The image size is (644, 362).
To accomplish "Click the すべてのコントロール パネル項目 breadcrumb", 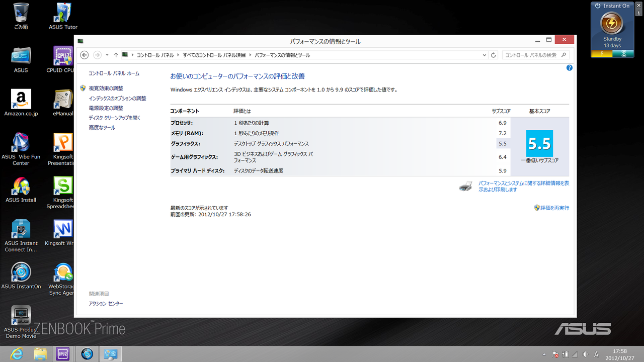I will pos(214,55).
